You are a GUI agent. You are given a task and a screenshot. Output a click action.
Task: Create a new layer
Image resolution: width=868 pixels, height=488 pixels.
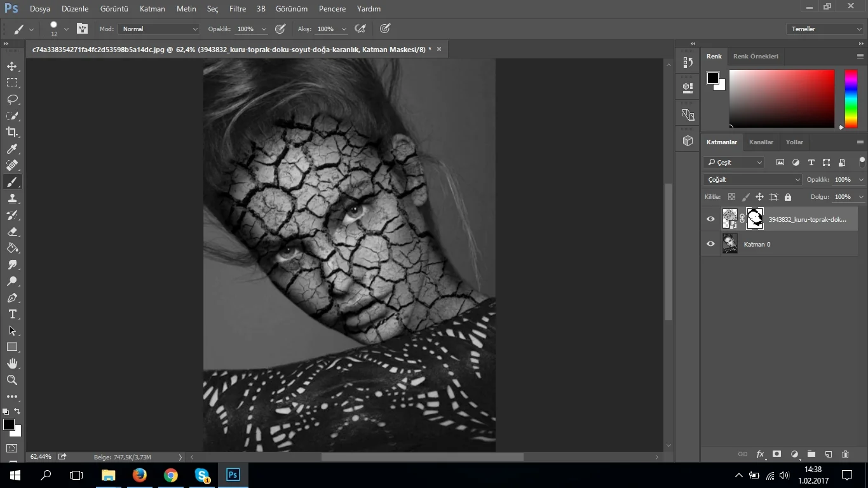(x=829, y=454)
